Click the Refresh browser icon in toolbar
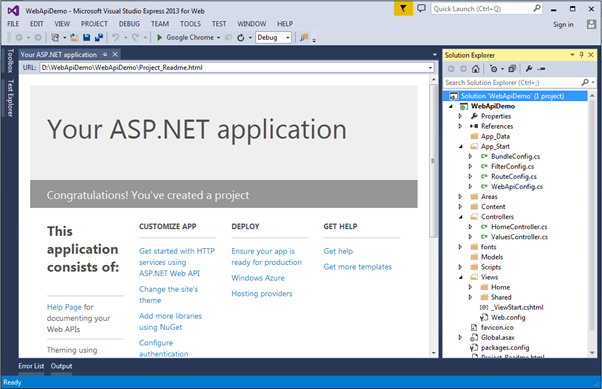The image size is (602, 389). 241,38
